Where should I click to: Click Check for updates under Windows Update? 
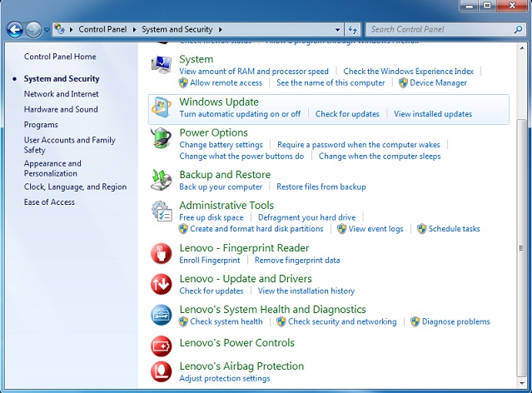tap(347, 114)
